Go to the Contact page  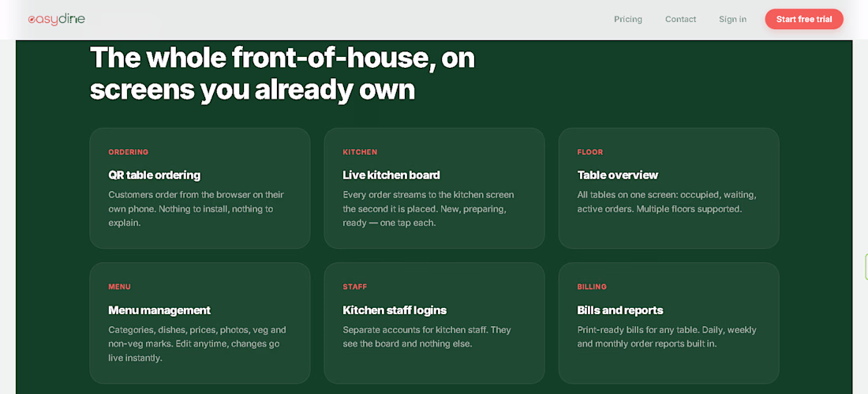pos(680,20)
